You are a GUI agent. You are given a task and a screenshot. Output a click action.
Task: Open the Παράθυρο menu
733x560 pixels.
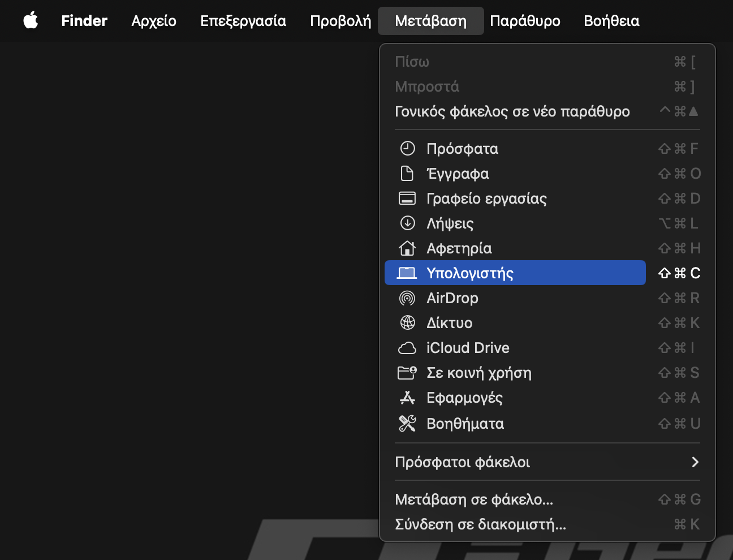(525, 21)
